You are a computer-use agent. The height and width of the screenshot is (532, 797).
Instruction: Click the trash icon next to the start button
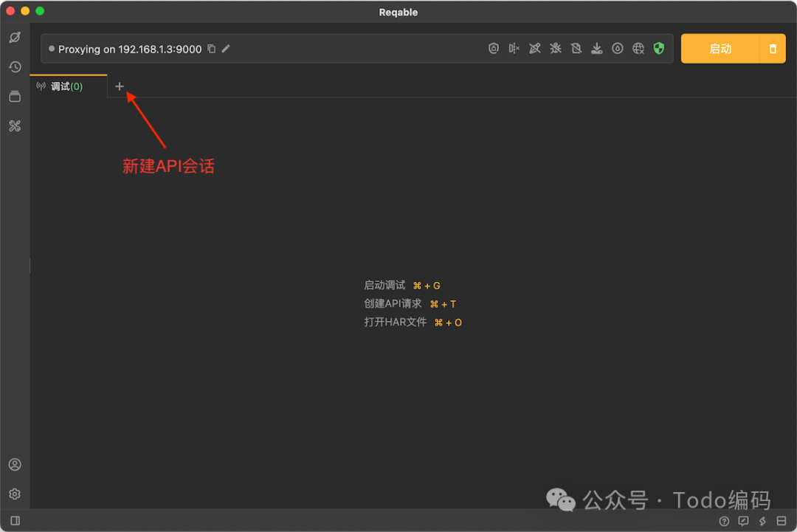[x=773, y=49]
